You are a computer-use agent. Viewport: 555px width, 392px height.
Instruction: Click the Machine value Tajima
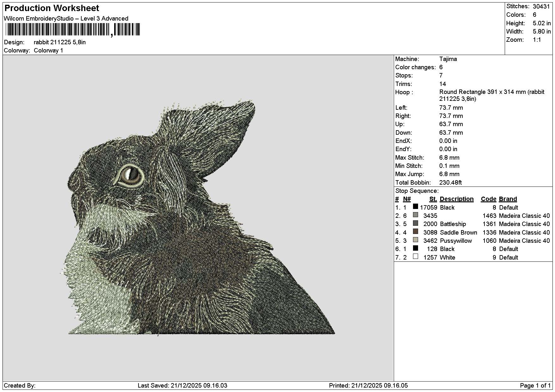pyautogui.click(x=448, y=59)
